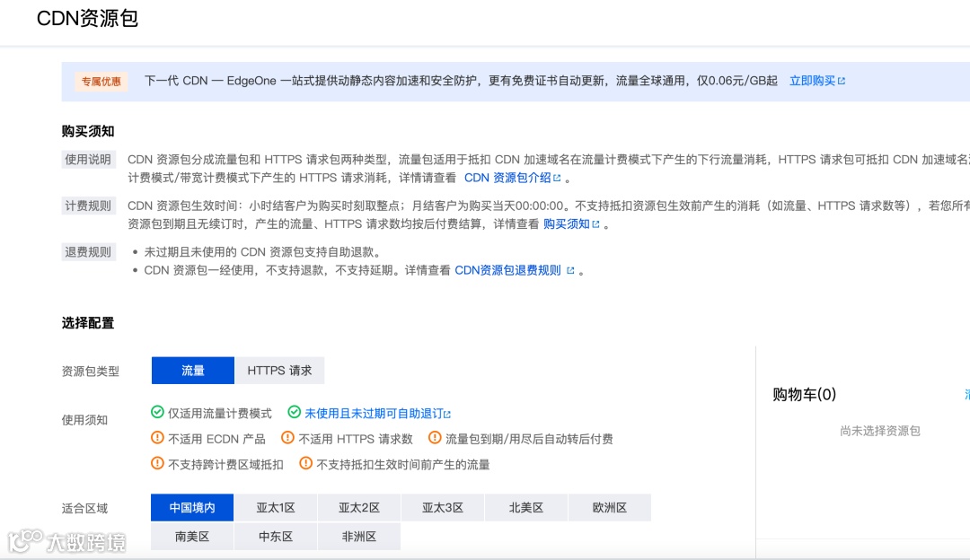Open the 购买须知 details link
The height and width of the screenshot is (560, 970).
pyautogui.click(x=566, y=223)
